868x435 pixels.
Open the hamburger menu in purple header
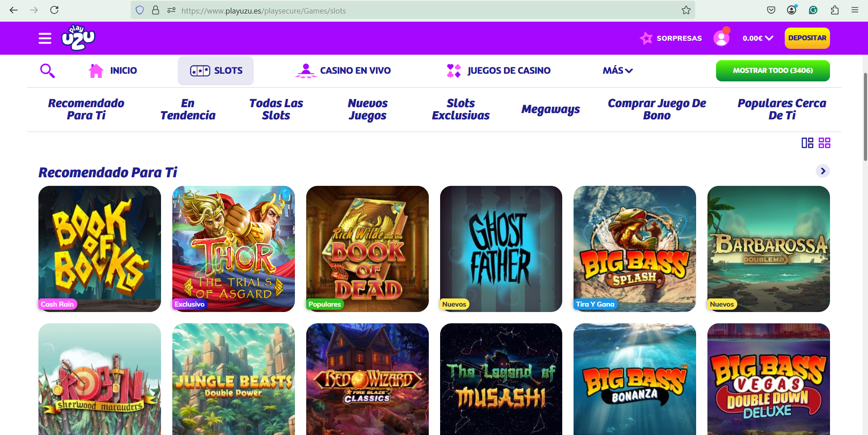tap(45, 38)
